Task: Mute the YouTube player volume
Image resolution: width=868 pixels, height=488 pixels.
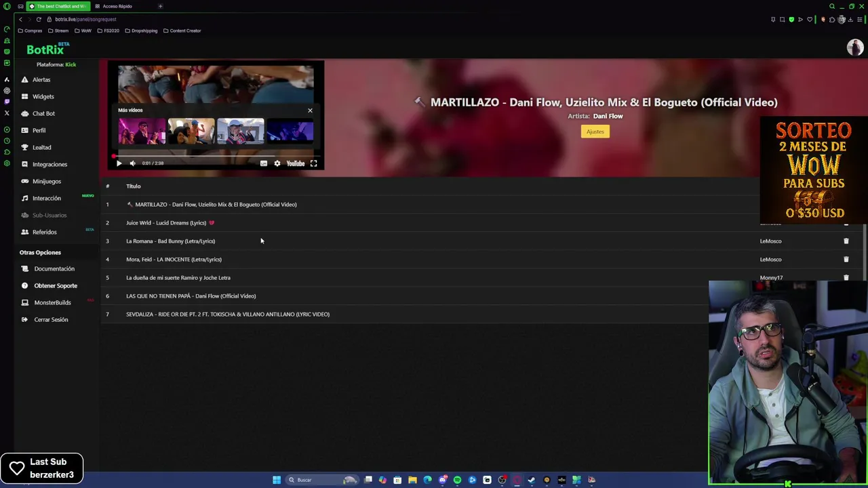Action: tap(132, 163)
